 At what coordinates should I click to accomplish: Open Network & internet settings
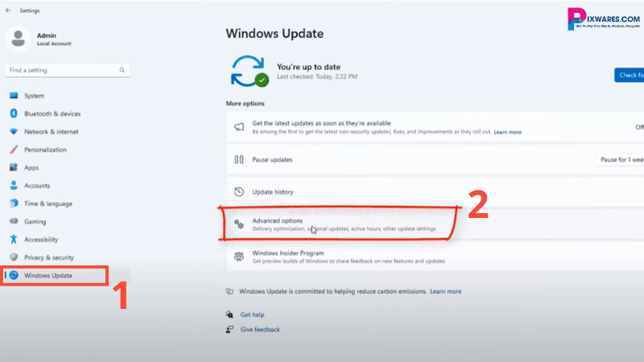pyautogui.click(x=51, y=131)
